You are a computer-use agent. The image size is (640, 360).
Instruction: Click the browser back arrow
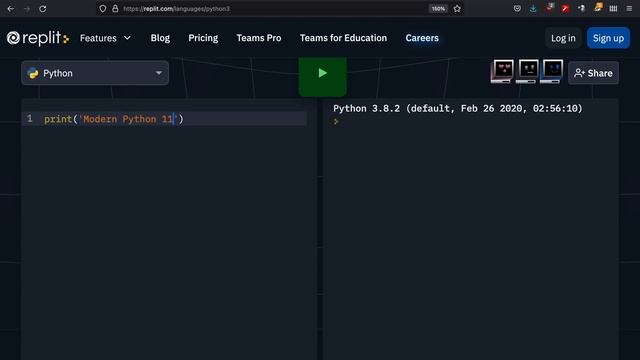pos(11,9)
